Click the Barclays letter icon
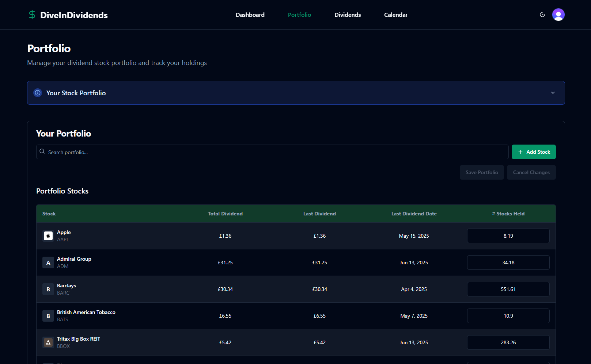The height and width of the screenshot is (364, 591). [48, 289]
